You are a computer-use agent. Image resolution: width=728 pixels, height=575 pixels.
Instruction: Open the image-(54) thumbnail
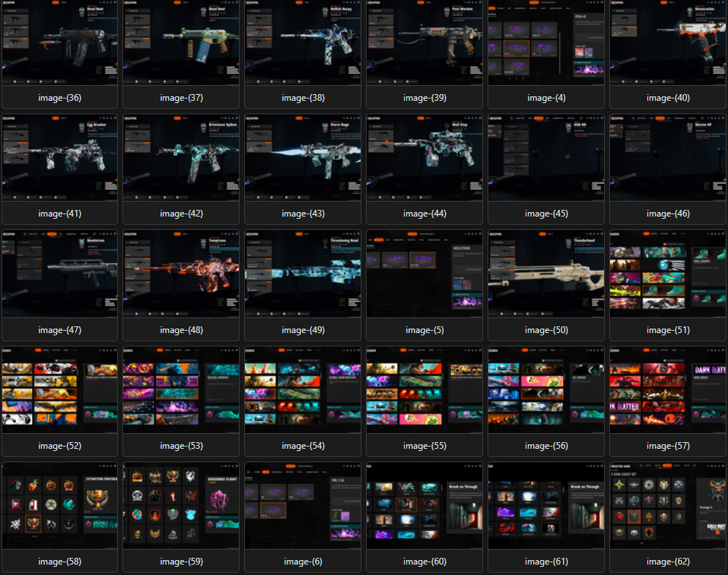(x=302, y=390)
